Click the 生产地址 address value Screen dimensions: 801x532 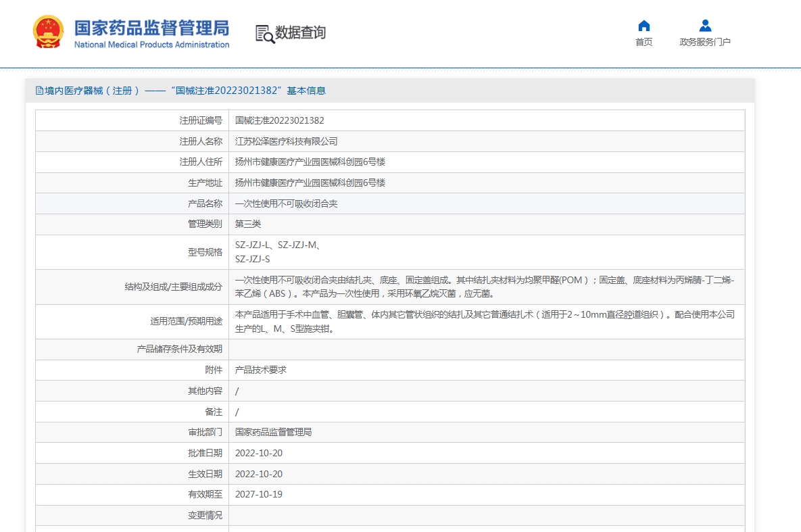pyautogui.click(x=310, y=183)
